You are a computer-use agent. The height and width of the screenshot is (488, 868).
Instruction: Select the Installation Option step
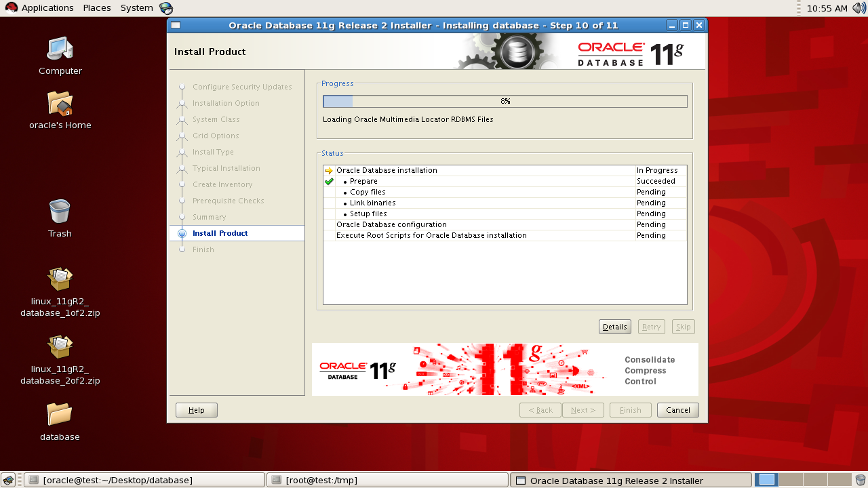(x=226, y=103)
